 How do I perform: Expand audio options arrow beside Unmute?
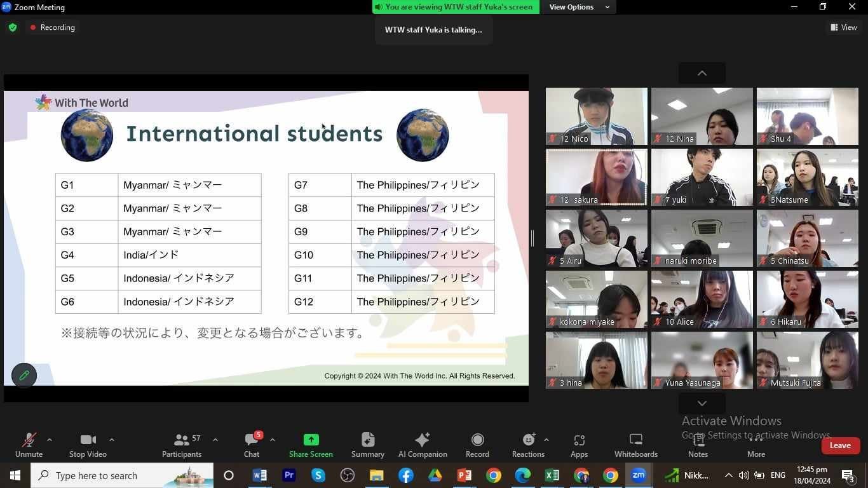coord(50,440)
